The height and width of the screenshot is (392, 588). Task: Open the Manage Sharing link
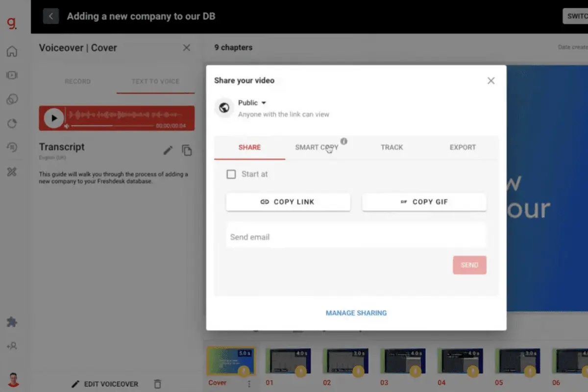pos(356,313)
